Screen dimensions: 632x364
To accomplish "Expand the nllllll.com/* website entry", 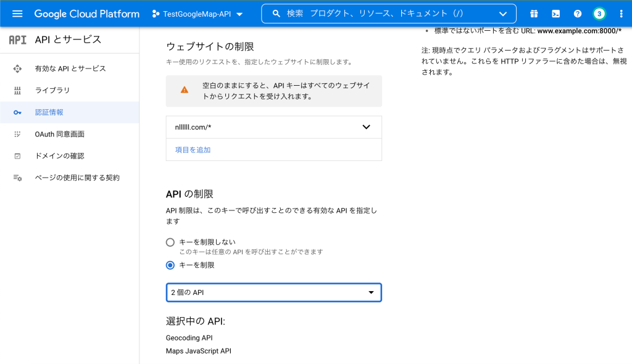I will 366,127.
